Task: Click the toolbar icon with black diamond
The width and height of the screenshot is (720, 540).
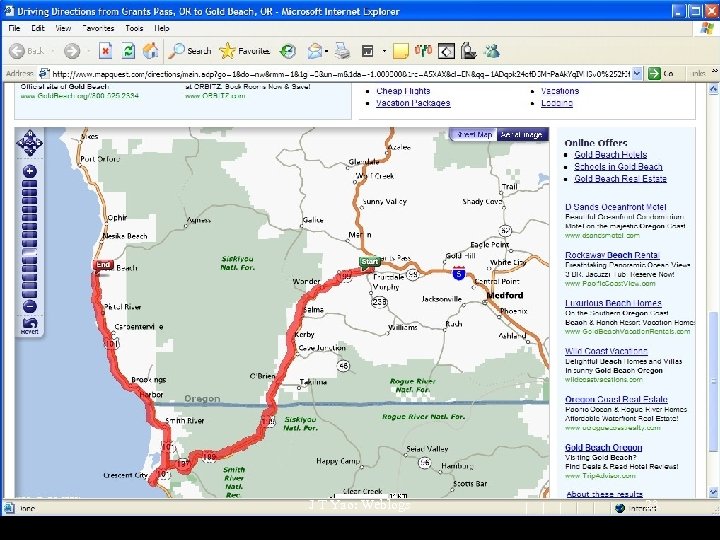Action: (x=446, y=51)
